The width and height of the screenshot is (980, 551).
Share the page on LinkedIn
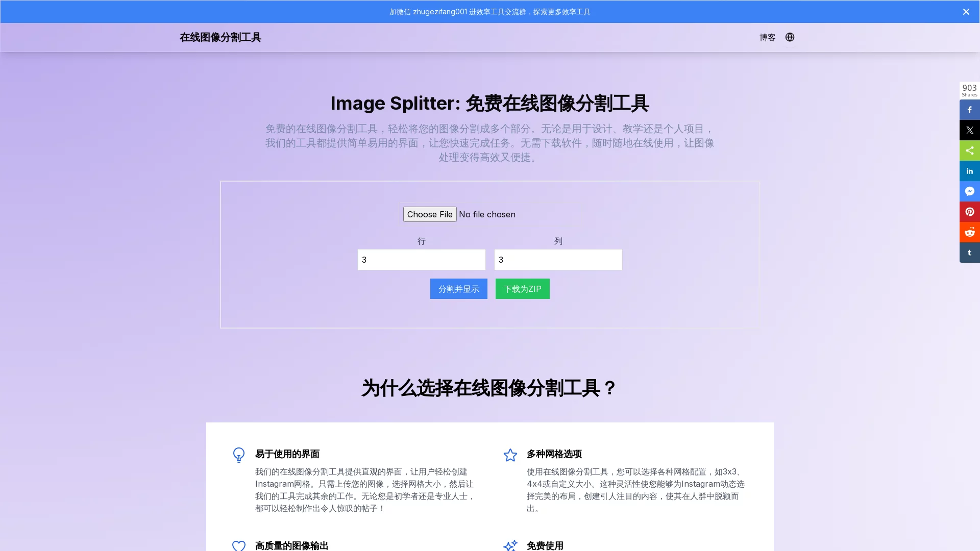tap(969, 171)
